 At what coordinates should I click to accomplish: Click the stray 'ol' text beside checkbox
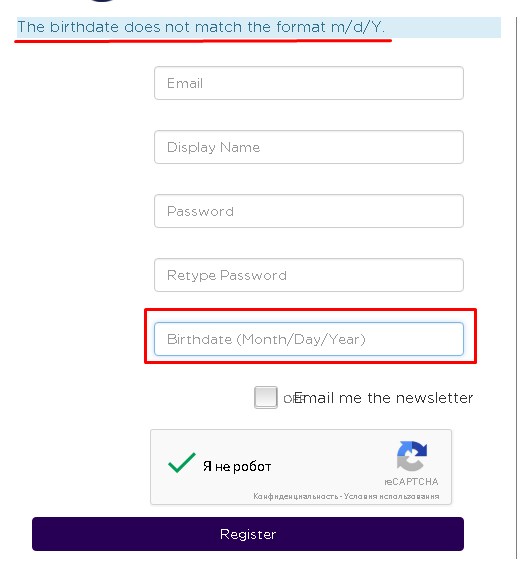tap(288, 398)
